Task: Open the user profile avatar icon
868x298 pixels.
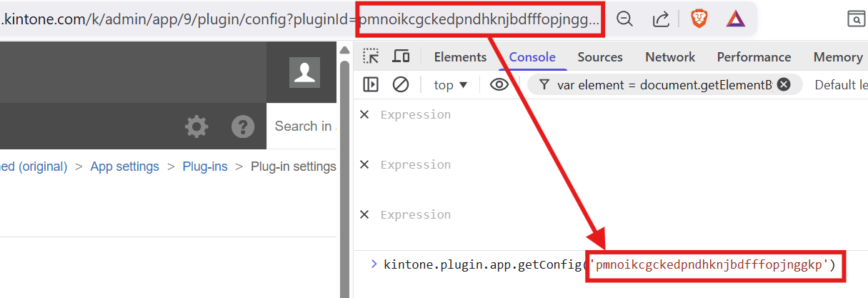Action: pyautogui.click(x=304, y=73)
